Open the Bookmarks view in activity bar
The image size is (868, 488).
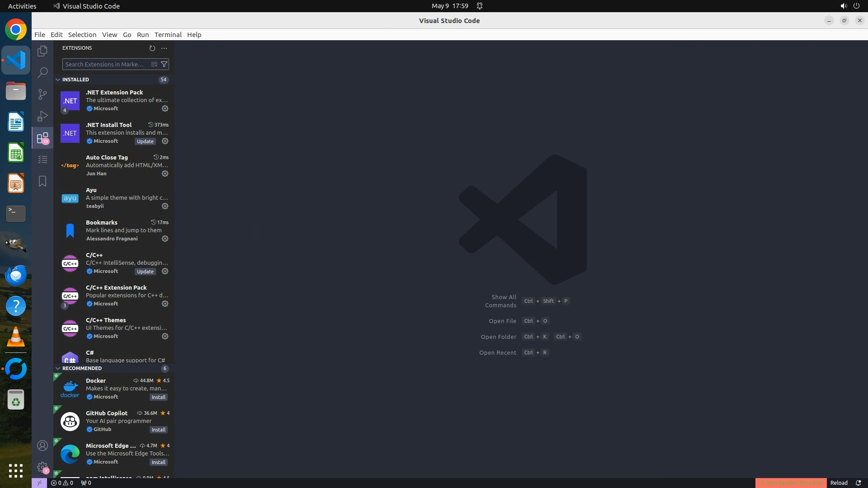click(42, 181)
